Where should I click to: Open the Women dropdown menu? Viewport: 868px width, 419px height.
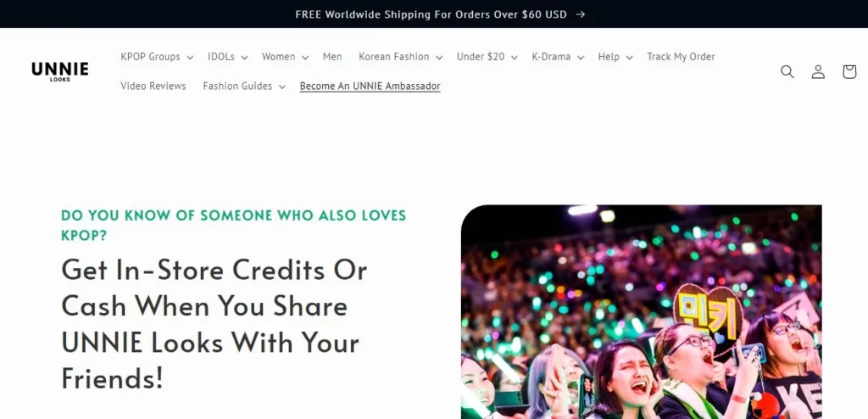pyautogui.click(x=285, y=57)
